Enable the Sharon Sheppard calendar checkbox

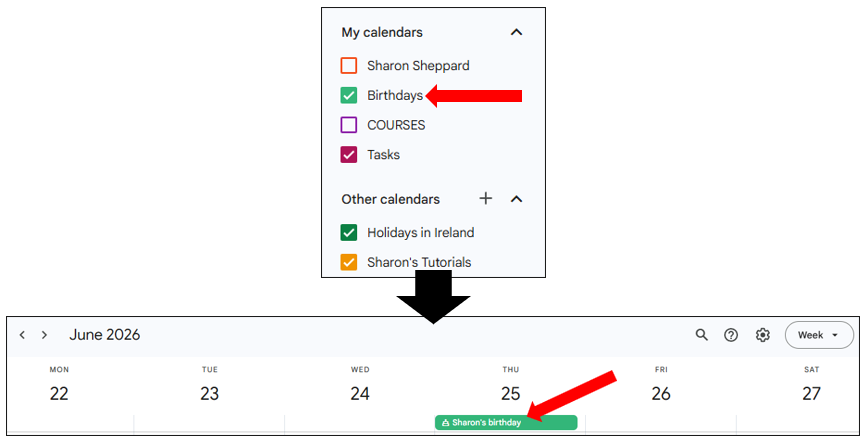point(349,66)
